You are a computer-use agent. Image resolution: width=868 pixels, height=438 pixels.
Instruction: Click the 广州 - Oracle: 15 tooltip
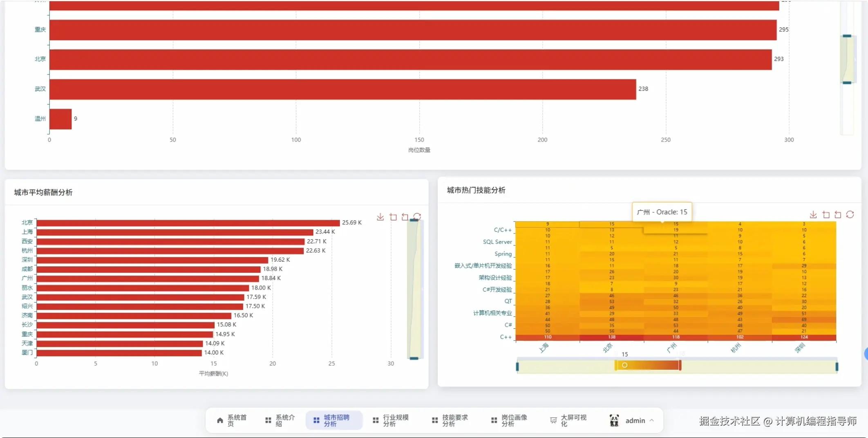[662, 212]
